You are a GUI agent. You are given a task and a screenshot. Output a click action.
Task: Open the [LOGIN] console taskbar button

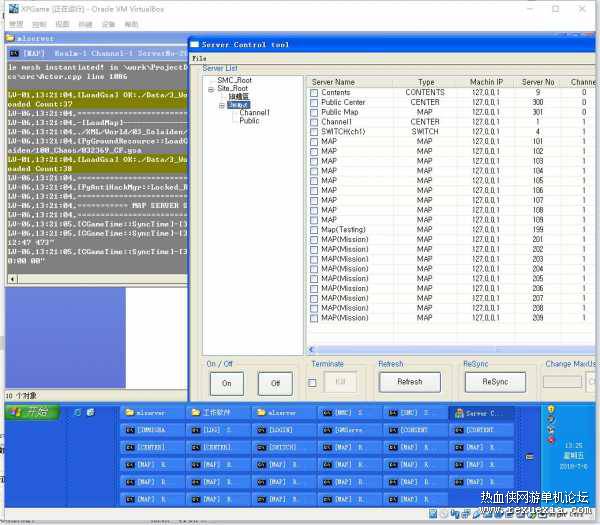[x=284, y=430]
